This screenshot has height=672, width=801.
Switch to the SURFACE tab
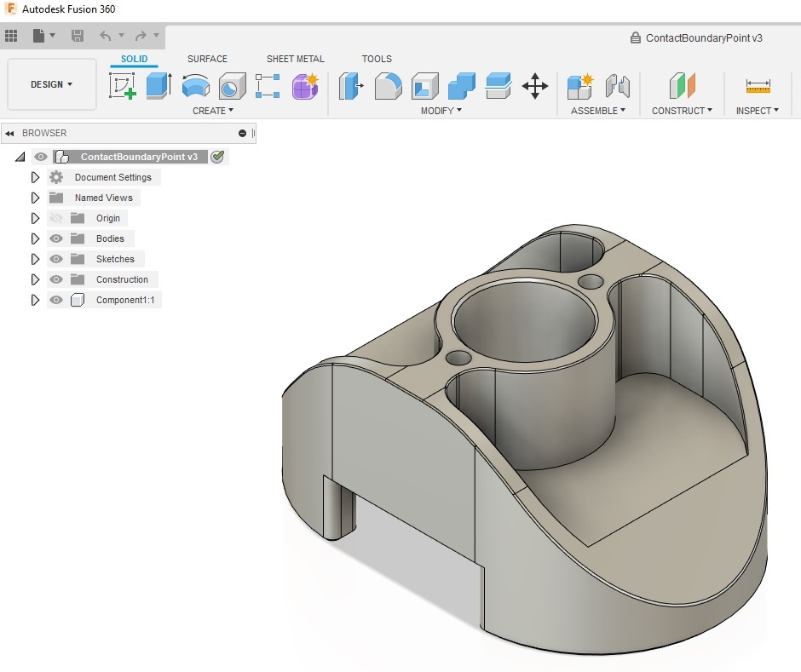click(x=207, y=59)
